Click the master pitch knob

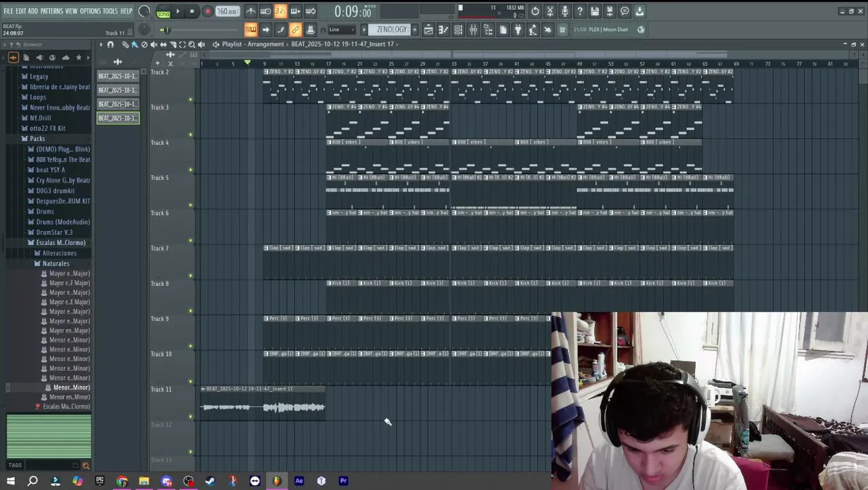coord(144,29)
